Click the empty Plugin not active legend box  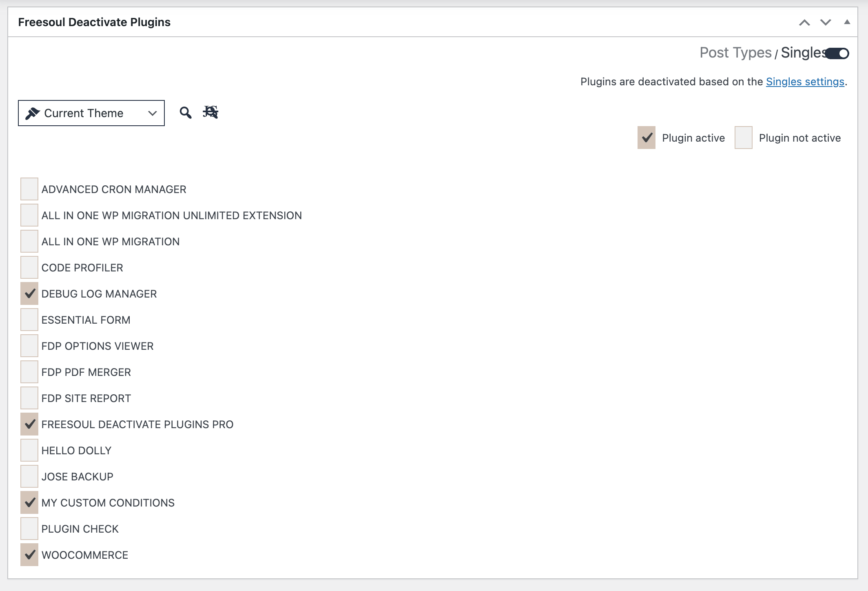(x=743, y=138)
